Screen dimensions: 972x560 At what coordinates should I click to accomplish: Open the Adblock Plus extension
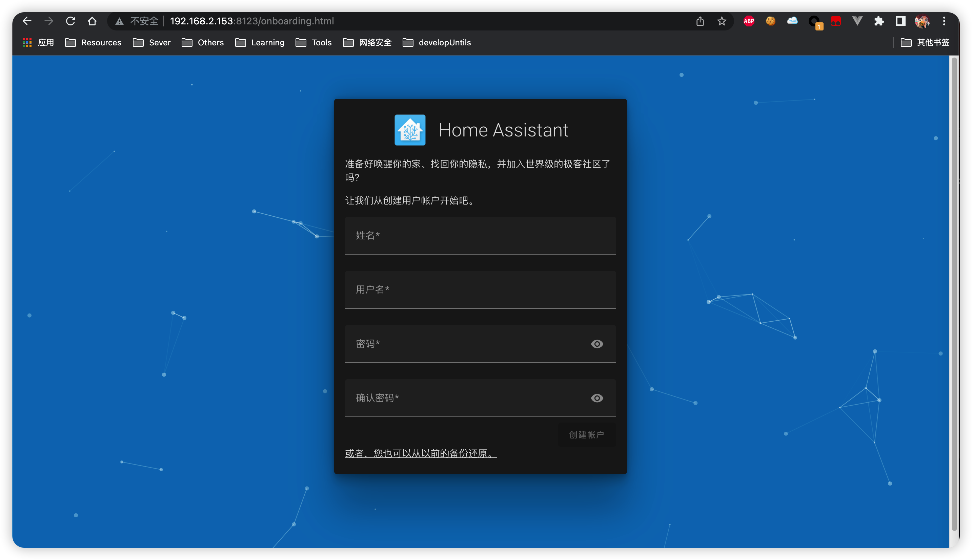click(749, 21)
